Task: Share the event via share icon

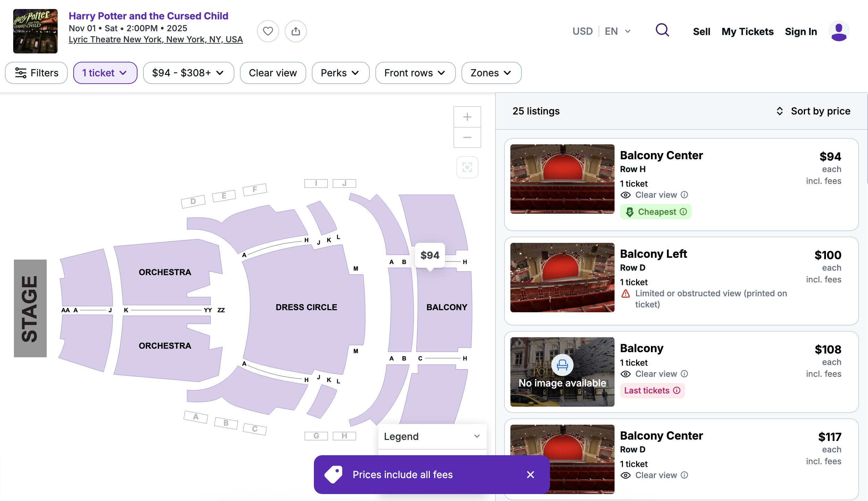Action: 296,31
